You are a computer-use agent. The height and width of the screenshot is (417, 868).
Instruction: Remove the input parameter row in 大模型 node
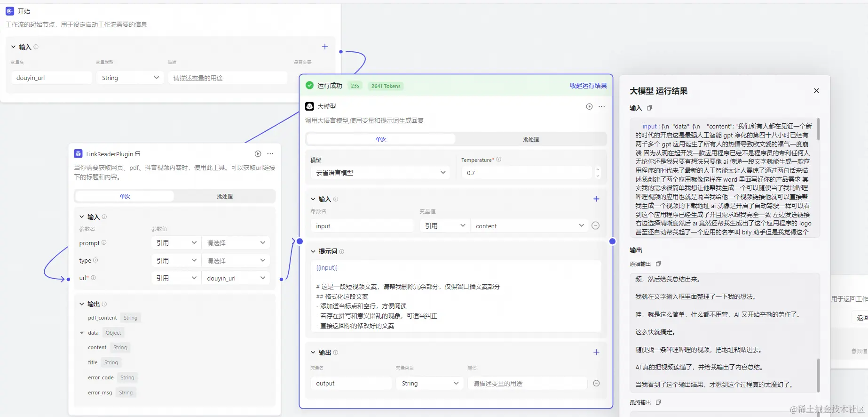tap(595, 226)
